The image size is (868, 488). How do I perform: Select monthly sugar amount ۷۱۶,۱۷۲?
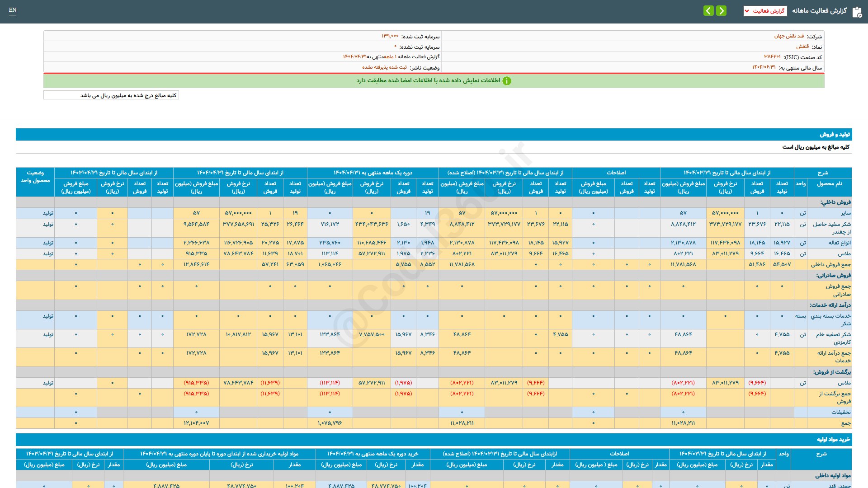coord(330,225)
